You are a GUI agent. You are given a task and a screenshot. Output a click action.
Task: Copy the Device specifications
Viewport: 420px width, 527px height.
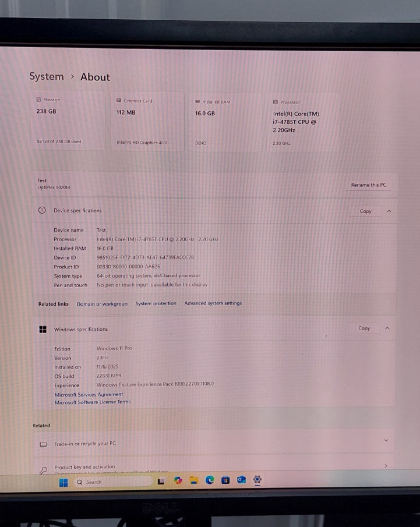click(365, 211)
